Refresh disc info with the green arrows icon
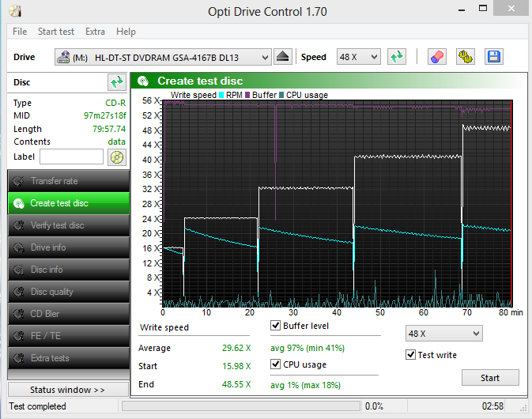 pos(117,82)
